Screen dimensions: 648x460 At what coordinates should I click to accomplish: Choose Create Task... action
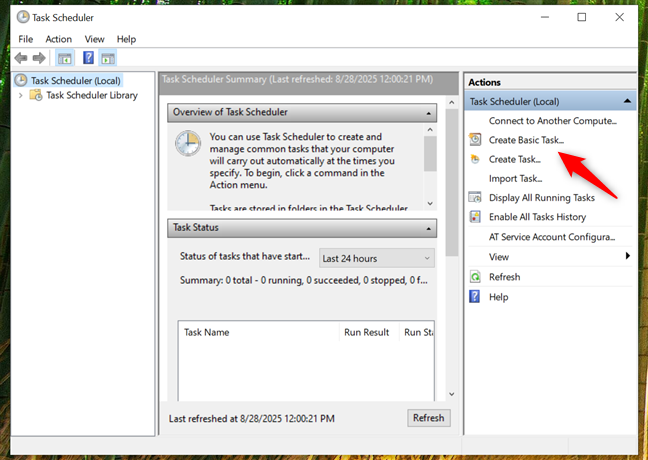[x=515, y=159]
